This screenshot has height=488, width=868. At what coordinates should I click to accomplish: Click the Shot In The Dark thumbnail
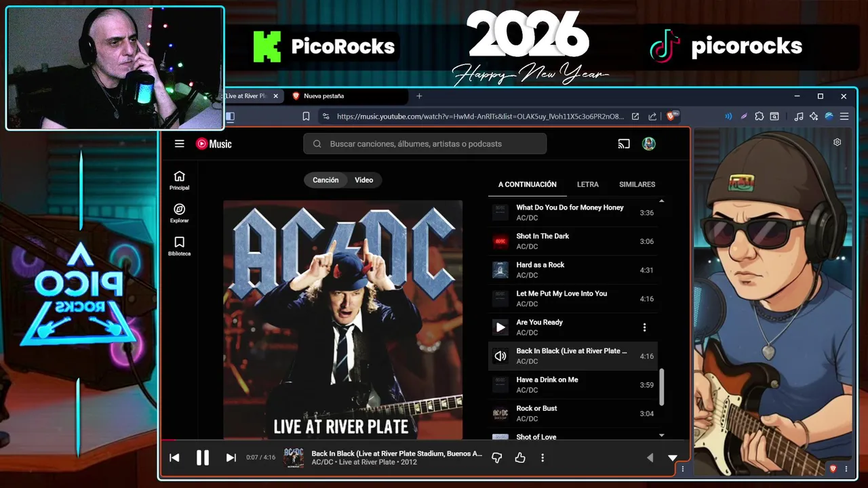(500, 241)
